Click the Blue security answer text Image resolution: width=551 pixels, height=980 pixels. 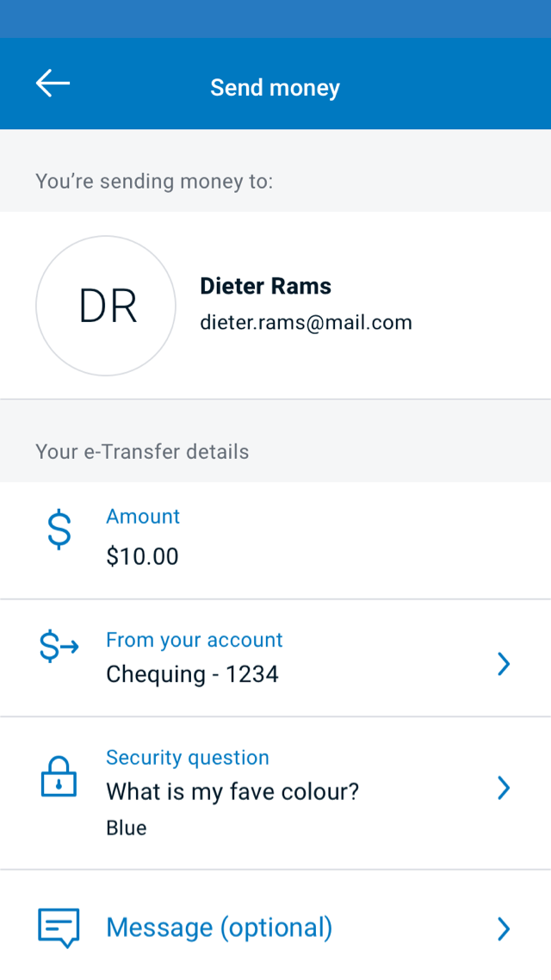(x=127, y=828)
